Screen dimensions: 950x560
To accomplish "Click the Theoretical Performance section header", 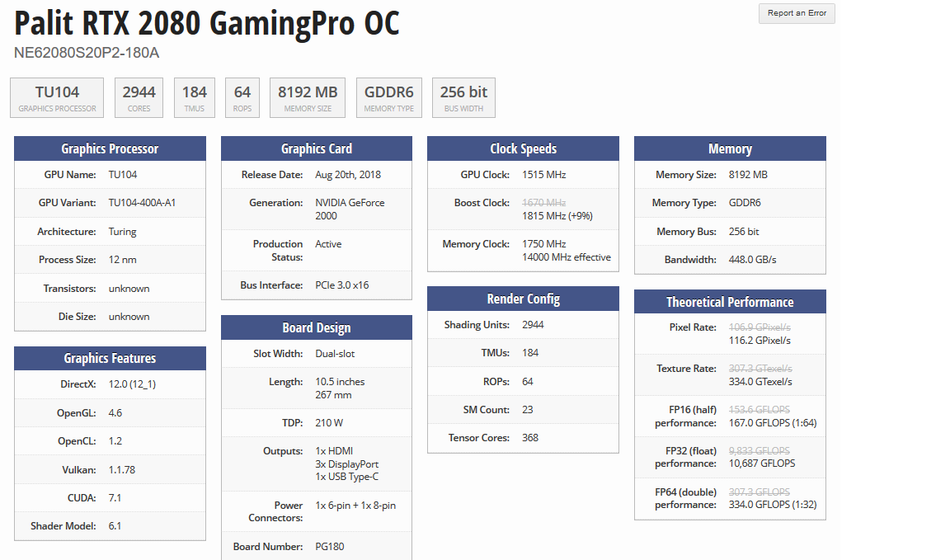I will click(730, 302).
